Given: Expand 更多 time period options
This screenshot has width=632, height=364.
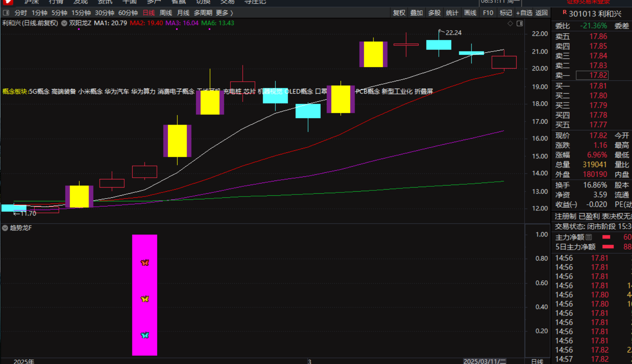Looking at the screenshot, I should tap(224, 13).
